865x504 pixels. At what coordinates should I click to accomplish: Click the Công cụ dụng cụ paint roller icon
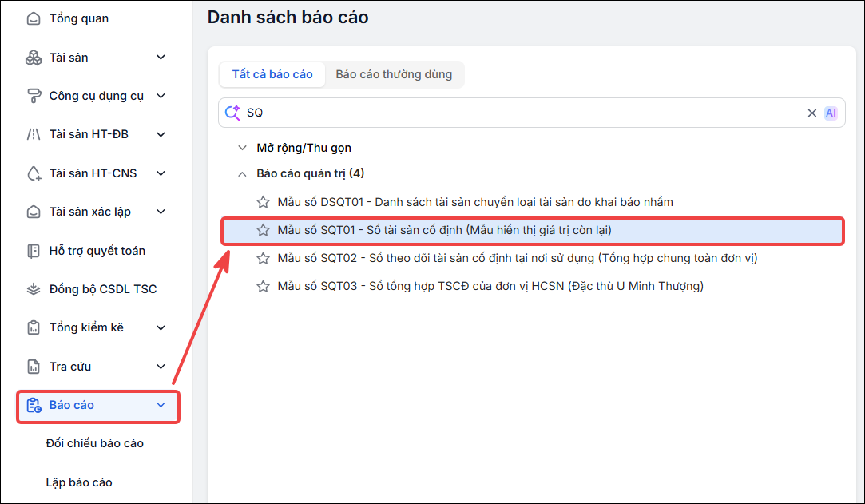point(34,96)
